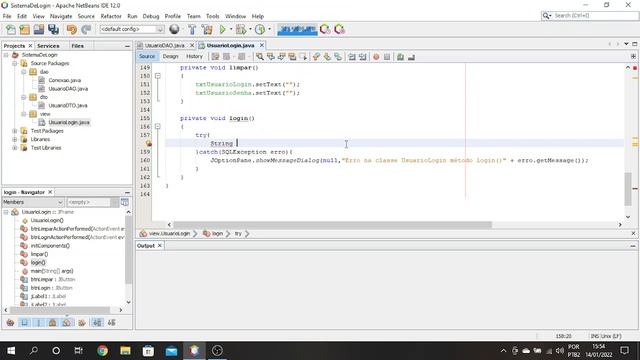
Task: Select UsuarioDTO.java in Projects tree
Action: coord(68,106)
